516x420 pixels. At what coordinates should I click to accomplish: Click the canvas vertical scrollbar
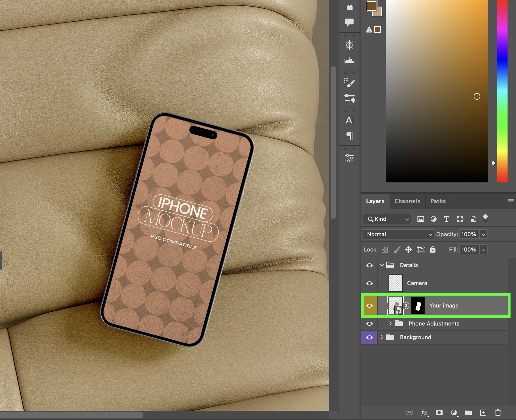[x=333, y=142]
